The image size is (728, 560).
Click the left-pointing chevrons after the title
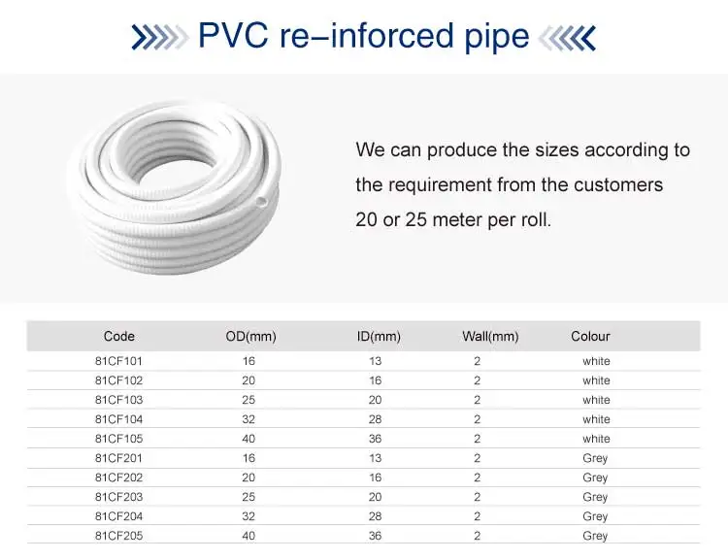coord(567,37)
